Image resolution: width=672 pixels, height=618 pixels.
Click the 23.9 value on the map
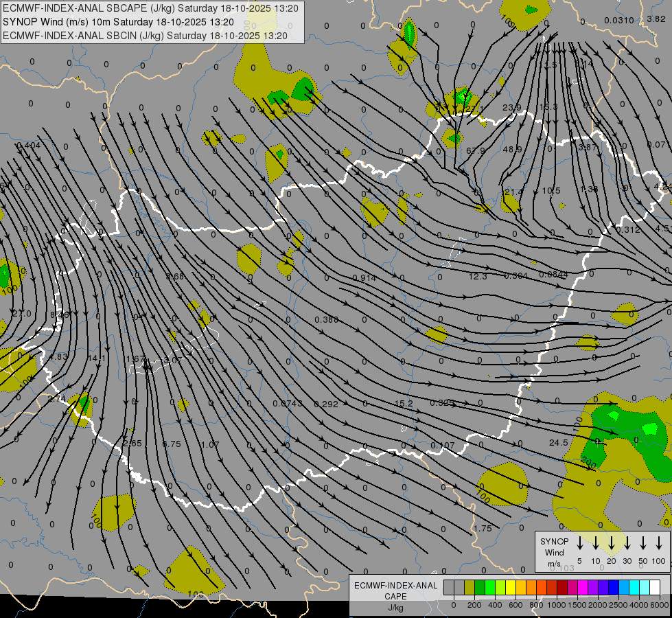(511, 107)
